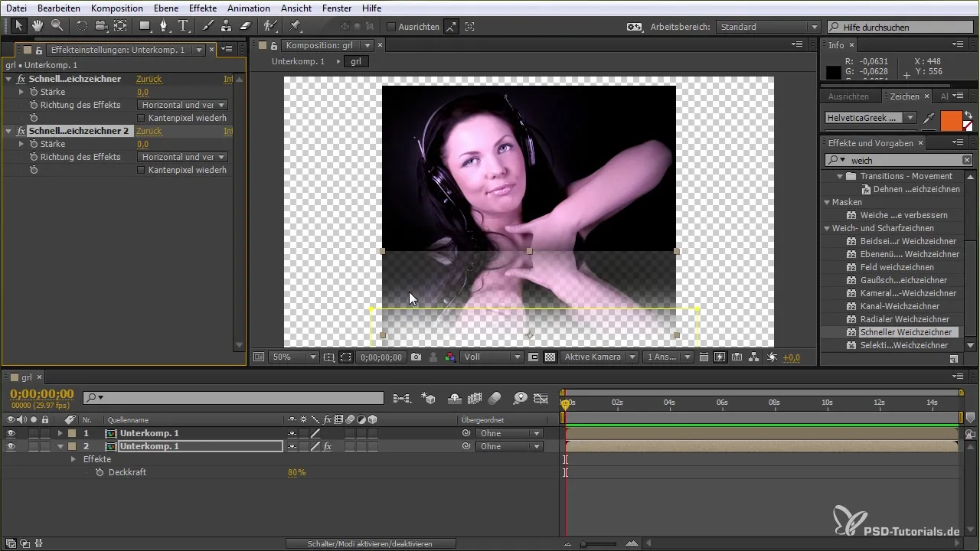Select the Selection arrow tool
980x551 pixels.
click(20, 26)
